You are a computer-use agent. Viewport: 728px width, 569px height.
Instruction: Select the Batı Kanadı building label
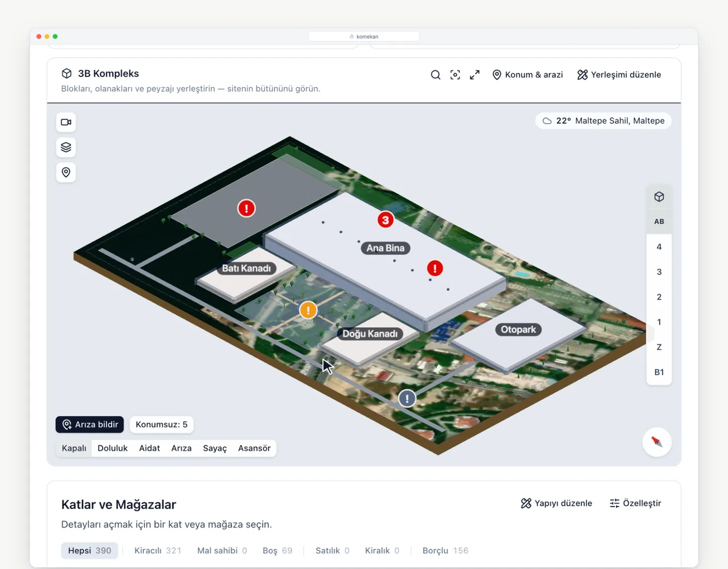[x=247, y=268]
